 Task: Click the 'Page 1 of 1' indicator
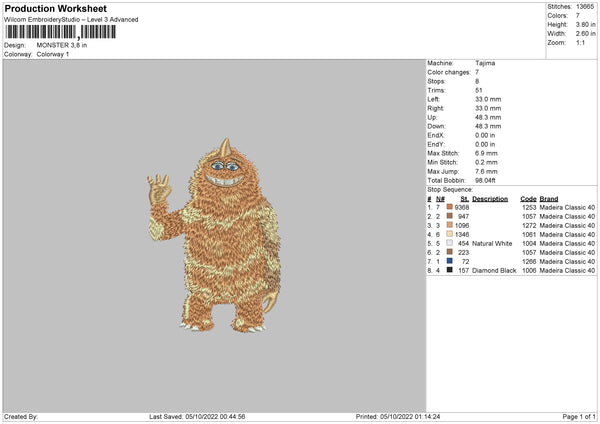[579, 417]
